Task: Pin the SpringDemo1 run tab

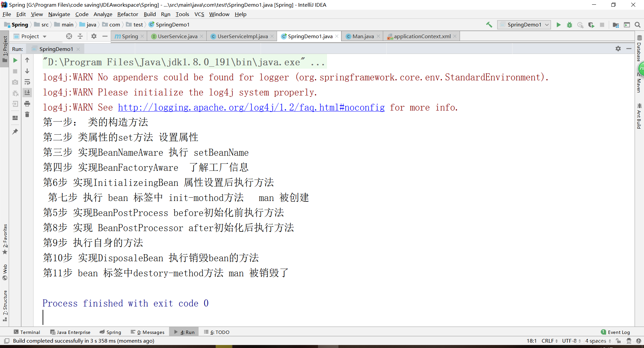Action: [15, 132]
